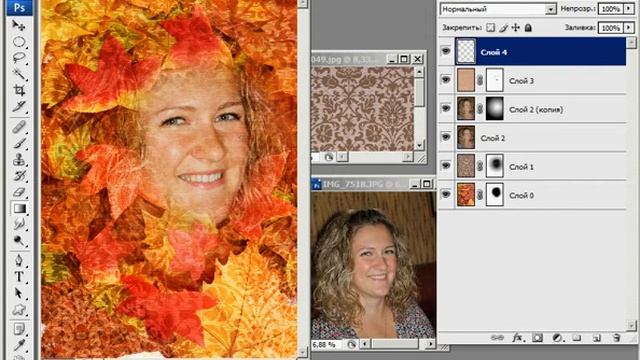
Task: Click right arrow of IMG_7518 horizontal scrollbar
Action: click(x=430, y=344)
